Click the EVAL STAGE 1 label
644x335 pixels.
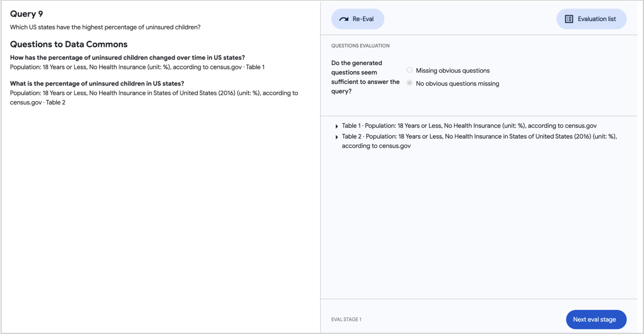(x=346, y=319)
